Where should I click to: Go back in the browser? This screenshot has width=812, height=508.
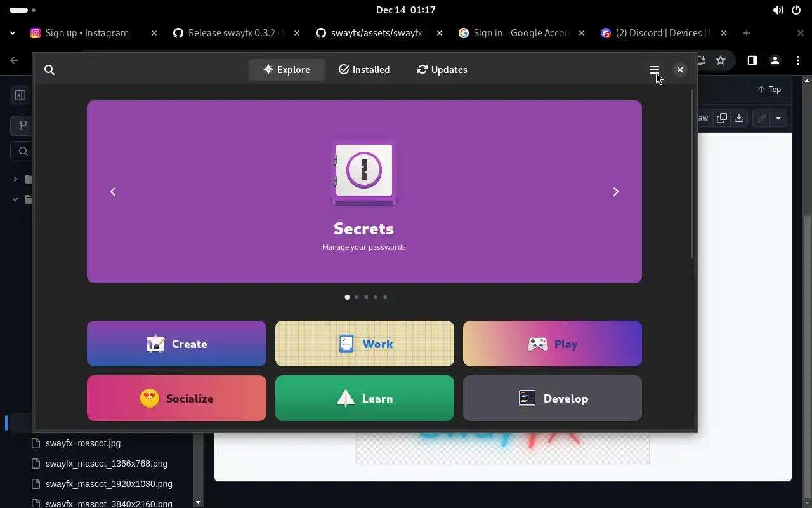point(14,60)
